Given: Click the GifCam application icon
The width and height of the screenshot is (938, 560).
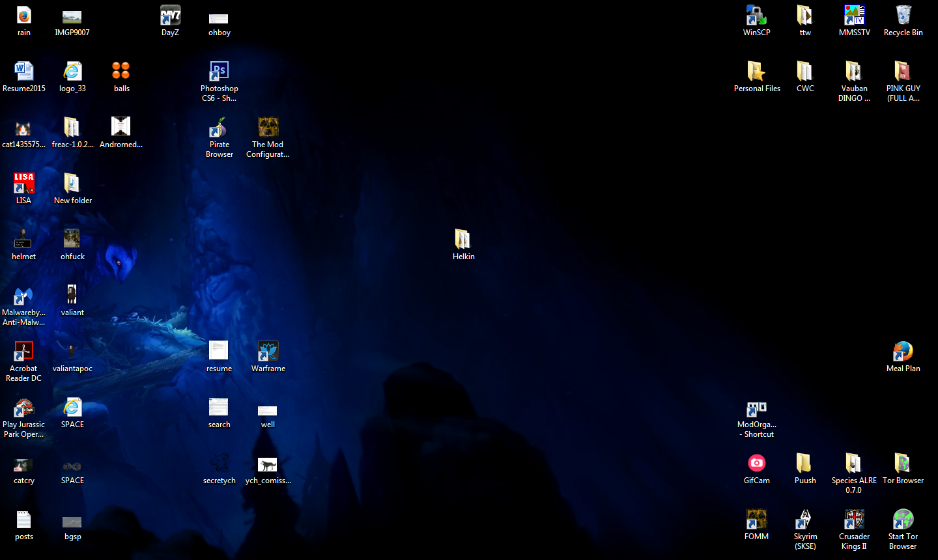Looking at the screenshot, I should pyautogui.click(x=756, y=463).
